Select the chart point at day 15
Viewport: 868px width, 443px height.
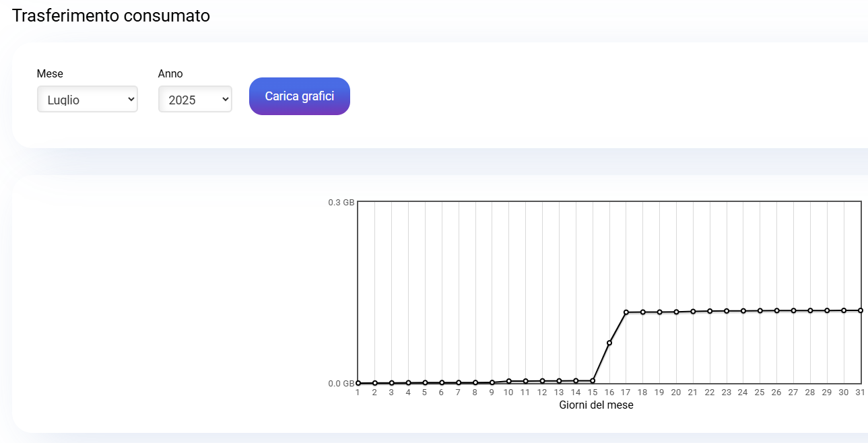click(593, 380)
